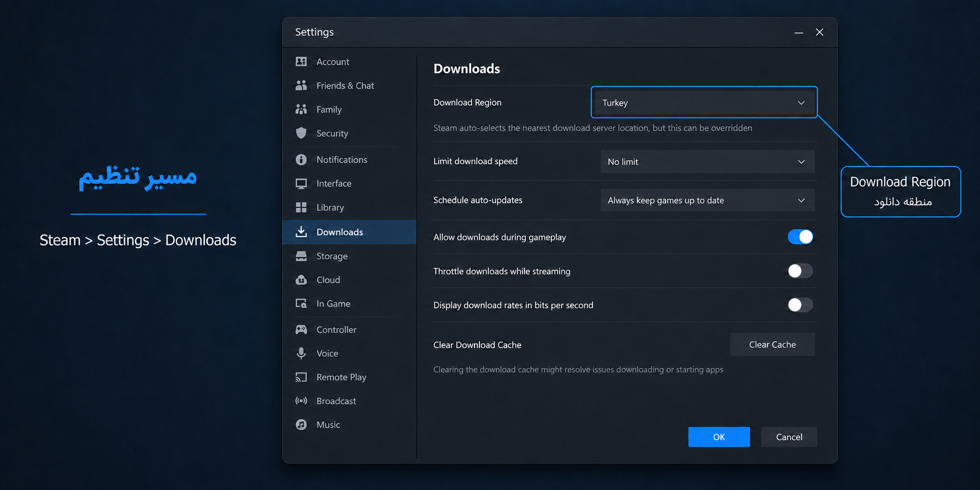The height and width of the screenshot is (490, 980).
Task: Click the 'Settings' window title text
Action: (x=314, y=32)
